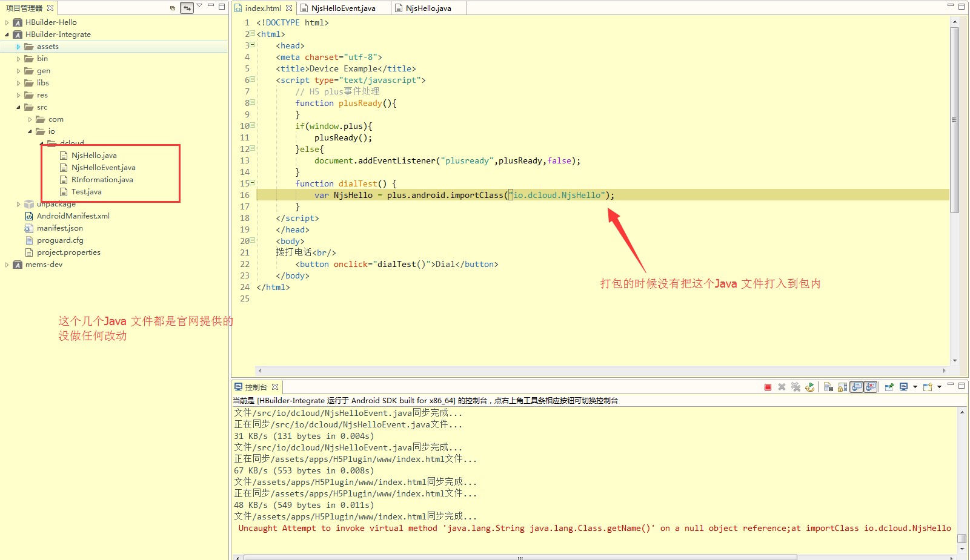Toggle show console on standard error
This screenshot has width=970, height=560.
tap(871, 387)
